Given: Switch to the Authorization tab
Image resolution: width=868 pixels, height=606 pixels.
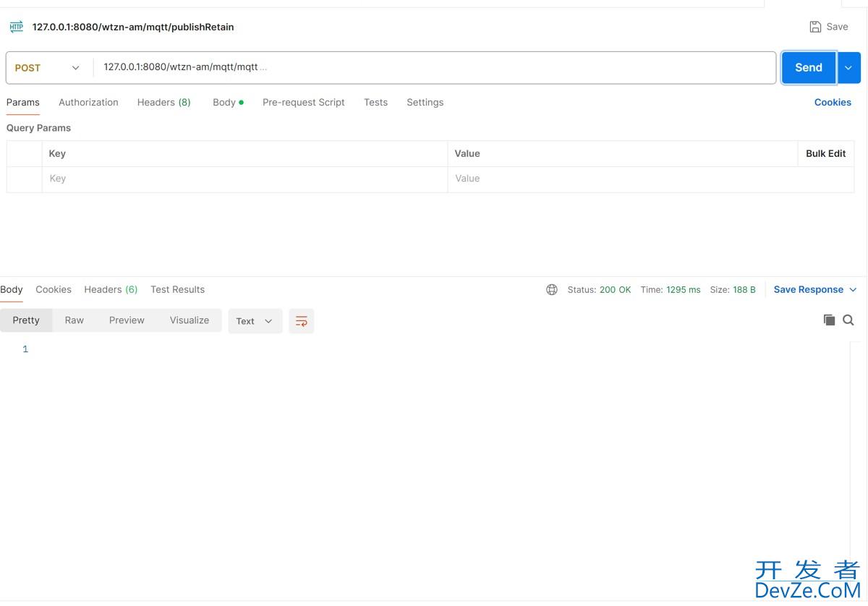Looking at the screenshot, I should 88,102.
